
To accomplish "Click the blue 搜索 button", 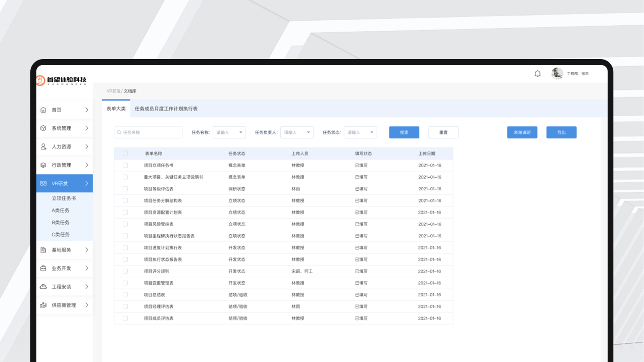I will pos(404,132).
